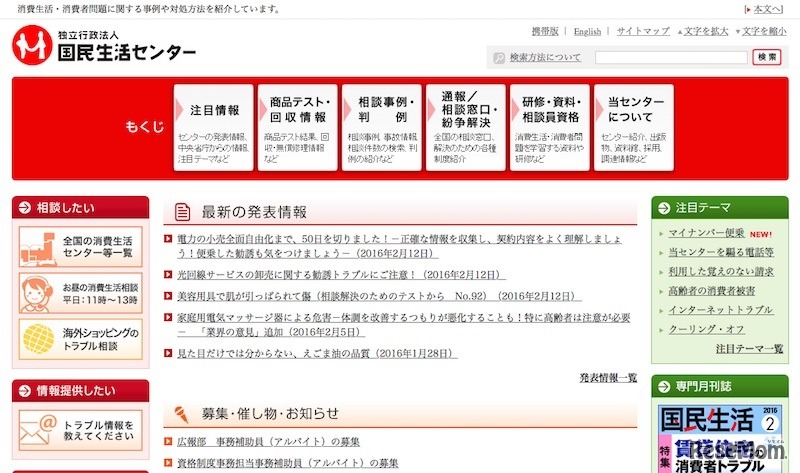Click the 国民生活センター red logo icon
The image size is (800, 473).
[x=32, y=45]
